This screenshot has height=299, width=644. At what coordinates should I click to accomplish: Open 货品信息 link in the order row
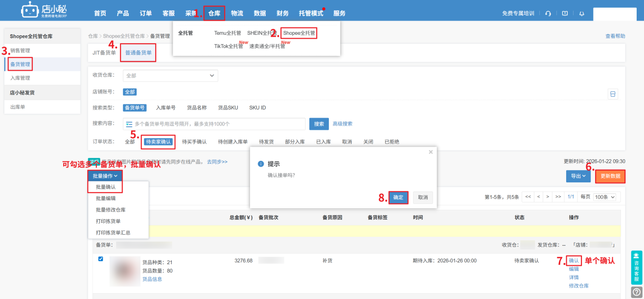pos(152,279)
